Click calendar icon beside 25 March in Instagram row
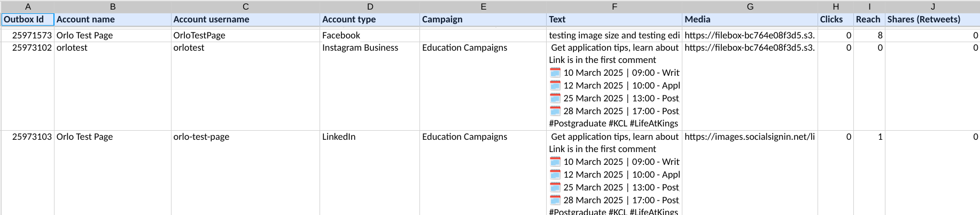980x215 pixels. 555,98
